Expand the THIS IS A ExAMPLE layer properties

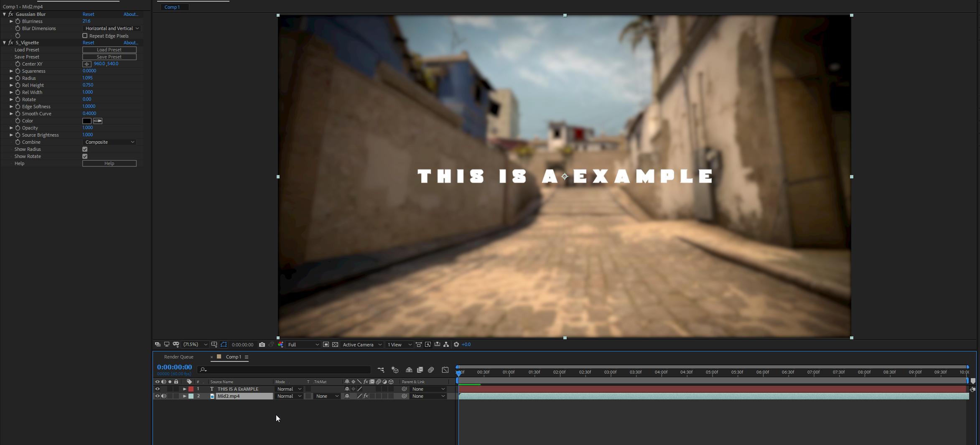point(185,389)
